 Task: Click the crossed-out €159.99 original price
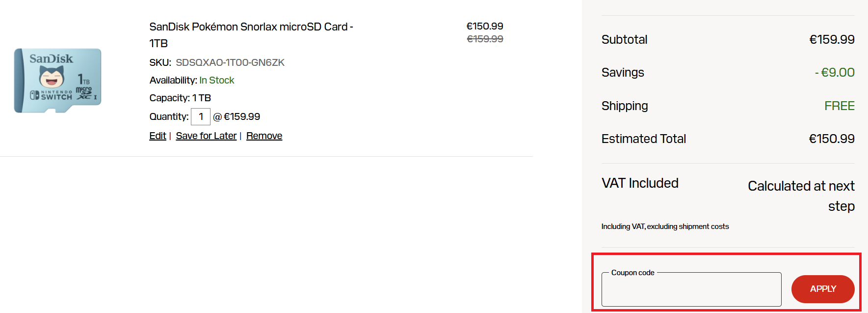[x=484, y=39]
